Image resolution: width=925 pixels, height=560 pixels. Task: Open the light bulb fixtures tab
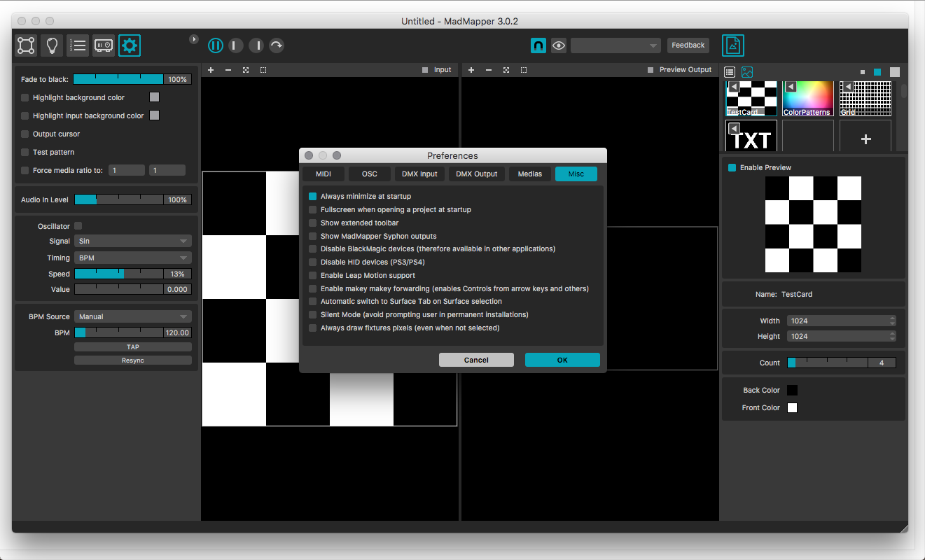(x=52, y=45)
